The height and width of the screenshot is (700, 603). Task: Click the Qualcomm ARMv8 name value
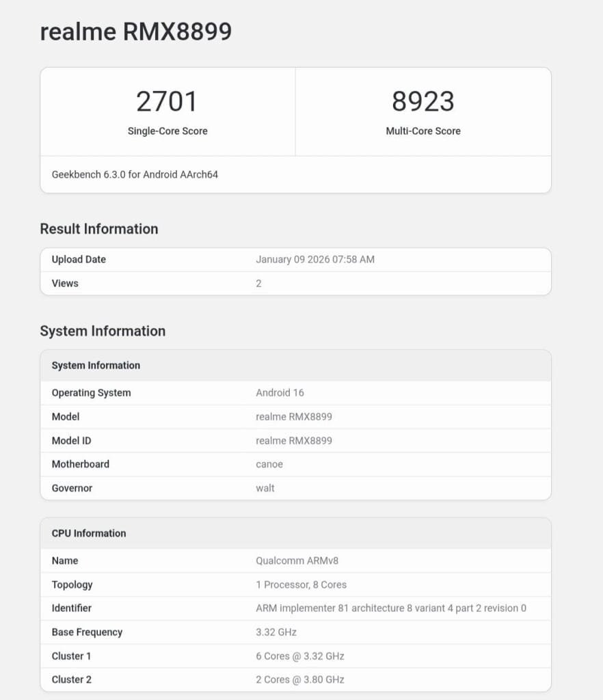pyautogui.click(x=298, y=561)
